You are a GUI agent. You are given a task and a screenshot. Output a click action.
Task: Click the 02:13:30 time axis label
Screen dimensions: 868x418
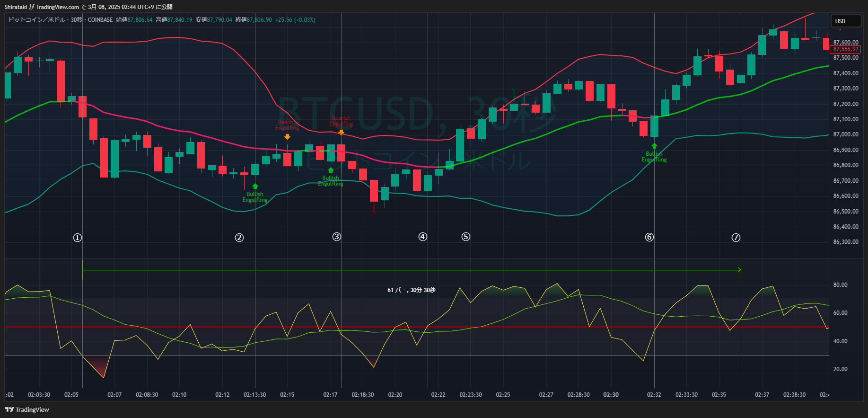(x=255, y=395)
